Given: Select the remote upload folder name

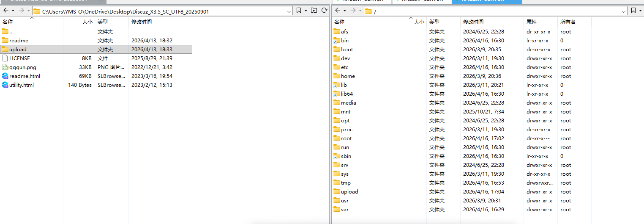Looking at the screenshot, I should (x=349, y=192).
